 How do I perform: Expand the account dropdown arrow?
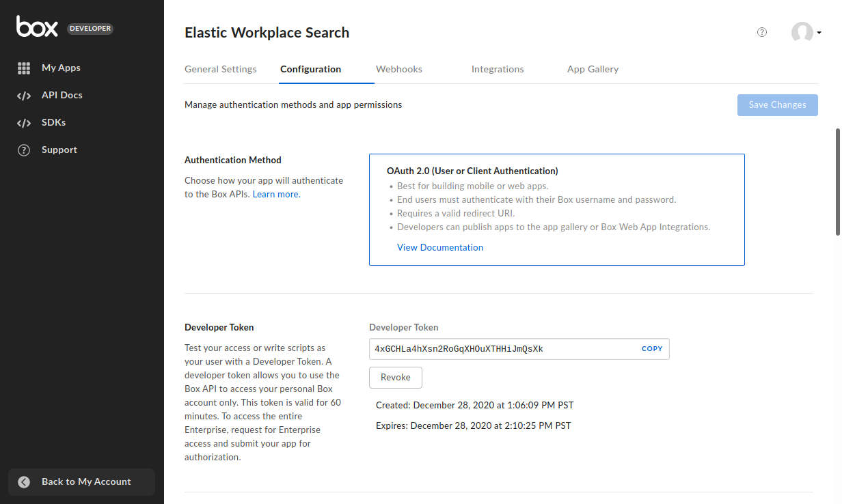coord(819,32)
